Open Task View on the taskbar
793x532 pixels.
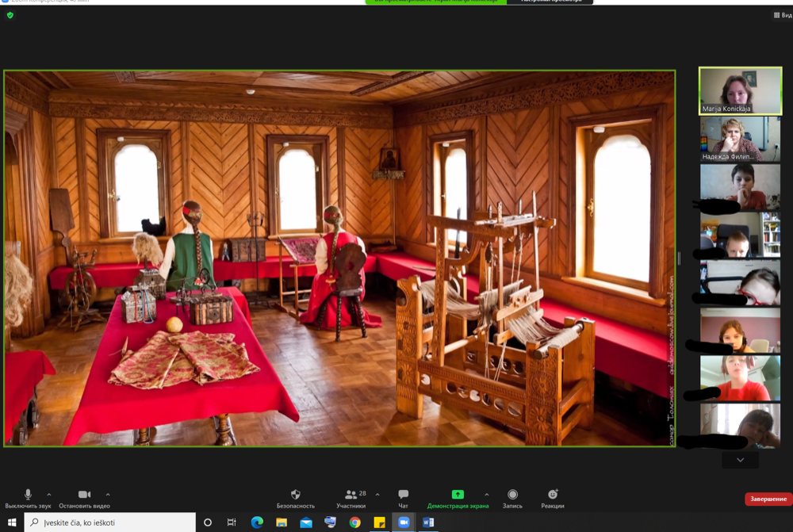[x=232, y=522]
